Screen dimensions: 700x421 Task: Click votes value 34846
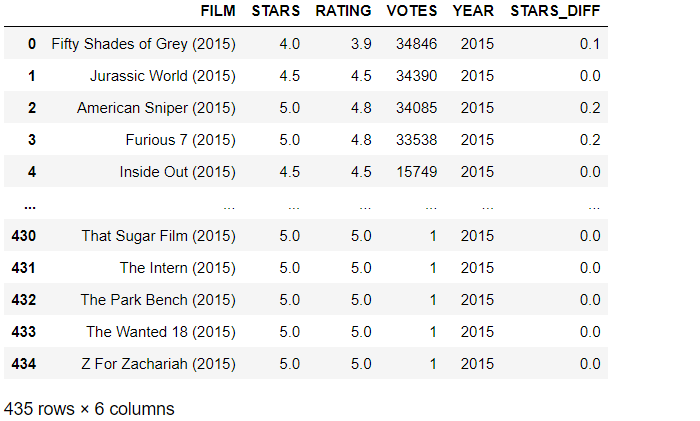(417, 44)
